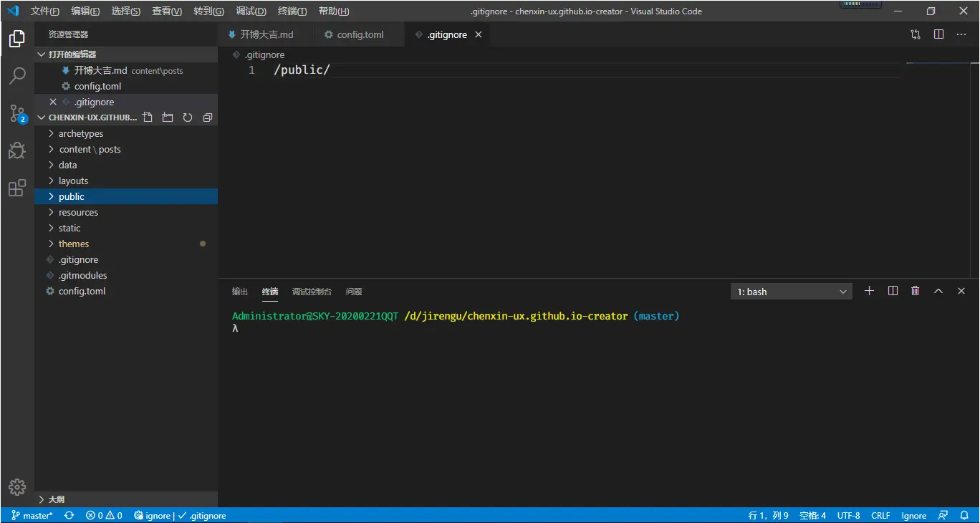980x523 pixels.
Task: Click cursor position 行 1, 列 9
Action: point(768,515)
